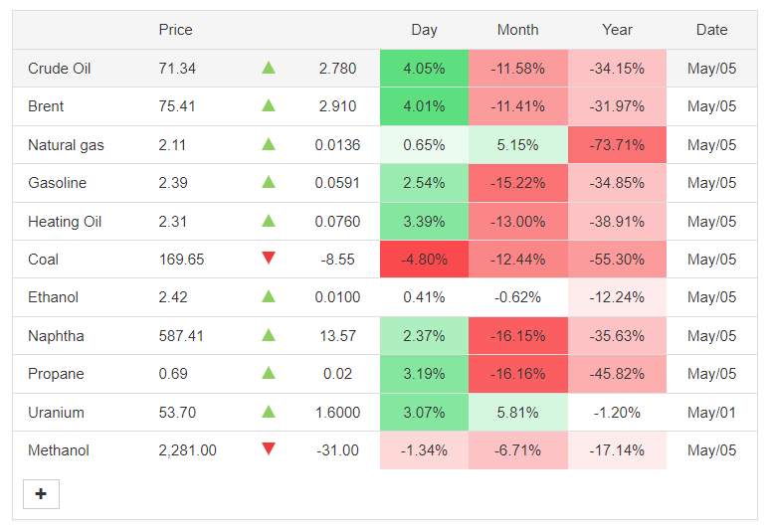Click the -11.41% Month cell for Brent
769x532 pixels.
coord(518,106)
